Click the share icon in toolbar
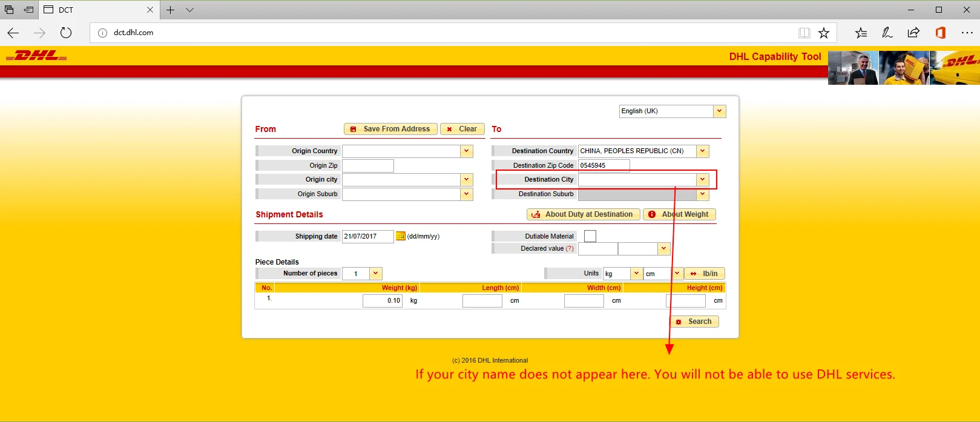The width and height of the screenshot is (980, 422). coord(913,33)
